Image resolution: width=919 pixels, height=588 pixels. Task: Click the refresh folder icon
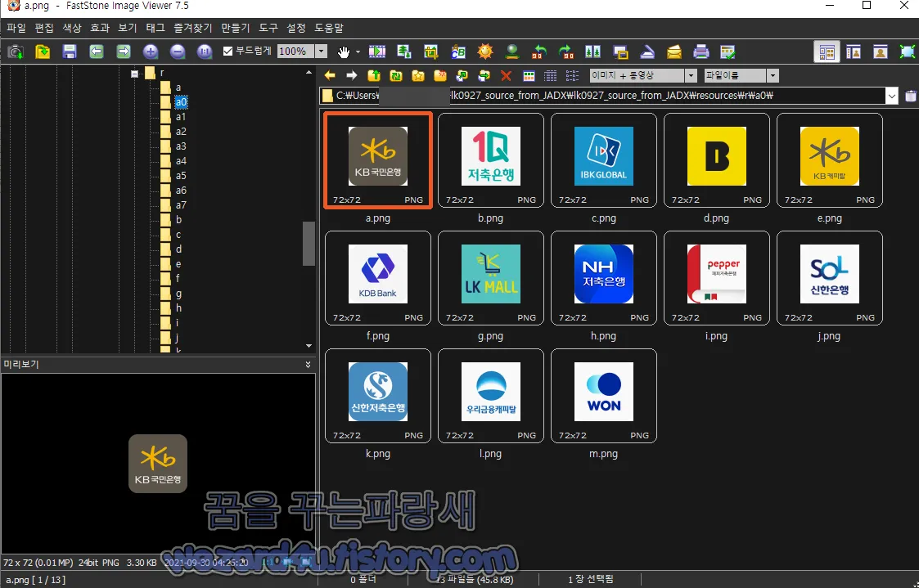[x=395, y=75]
